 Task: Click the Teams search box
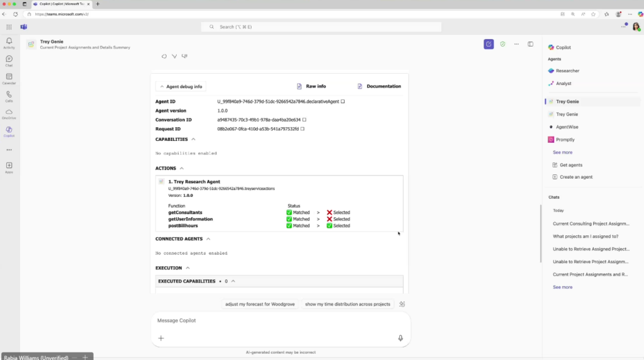tap(321, 26)
